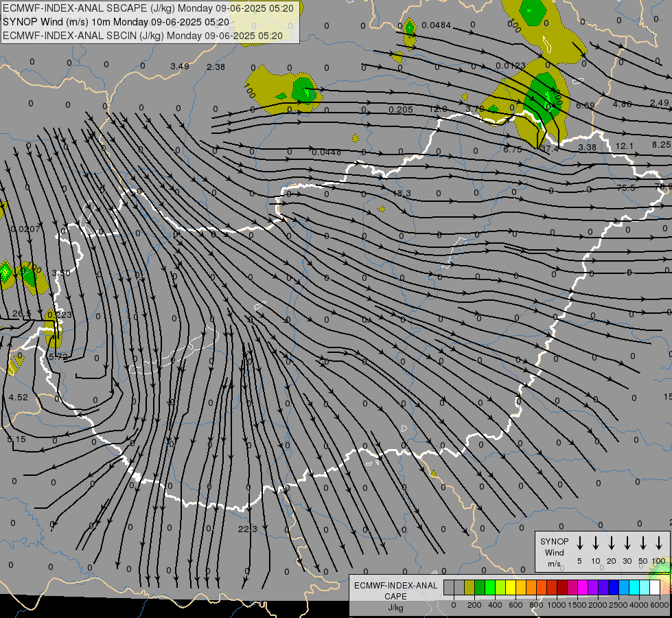Pick the pale cyan swatch before white
Screen dimensions: 672x618
point(645,588)
